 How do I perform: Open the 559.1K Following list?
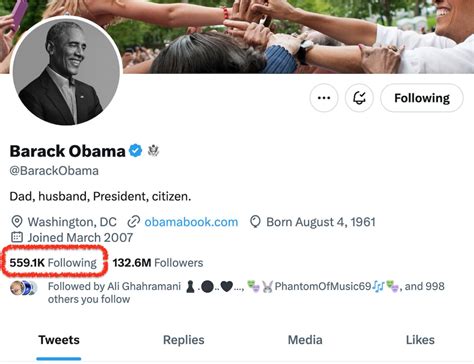point(53,263)
